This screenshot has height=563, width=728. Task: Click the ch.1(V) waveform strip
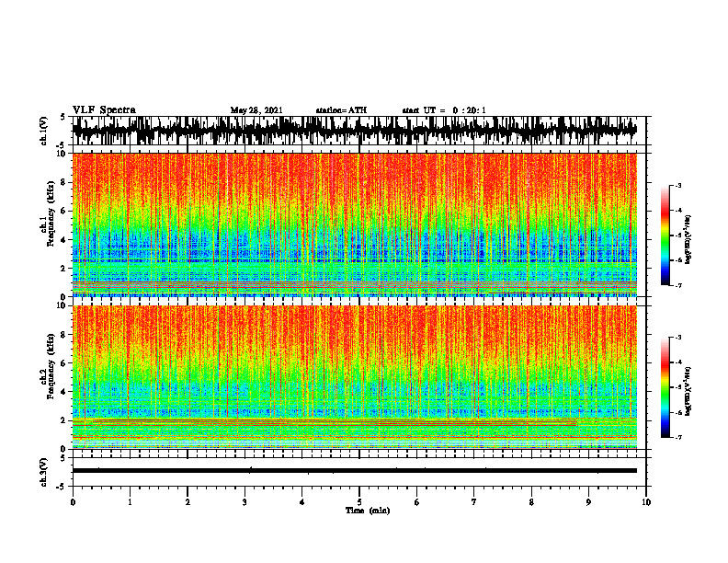(x=354, y=131)
